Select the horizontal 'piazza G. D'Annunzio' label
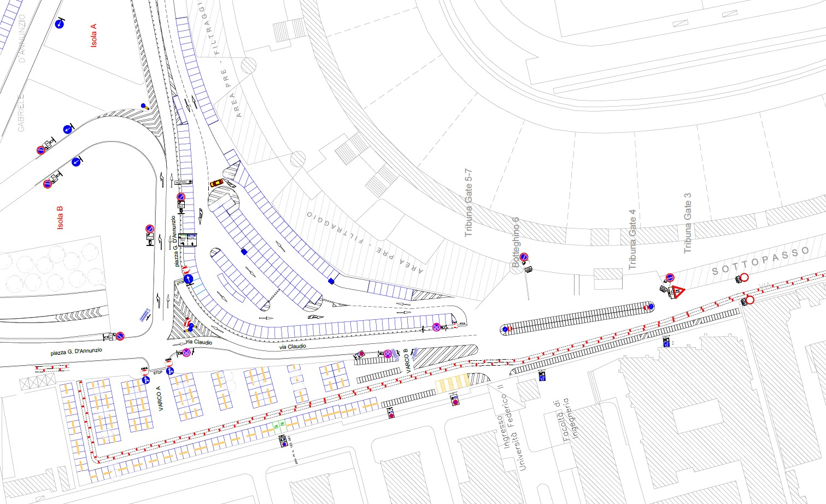This screenshot has width=826, height=504. point(77,351)
